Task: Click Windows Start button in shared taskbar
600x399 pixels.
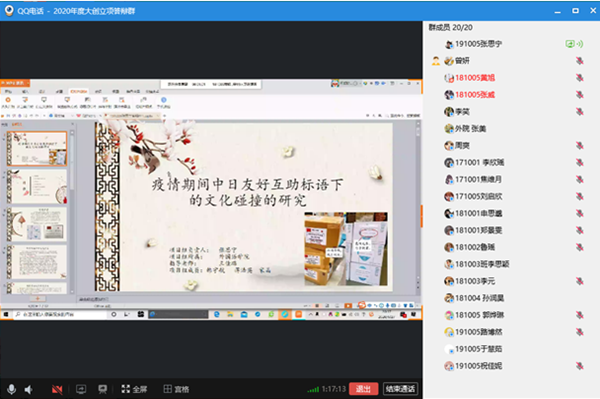Action: (6, 314)
